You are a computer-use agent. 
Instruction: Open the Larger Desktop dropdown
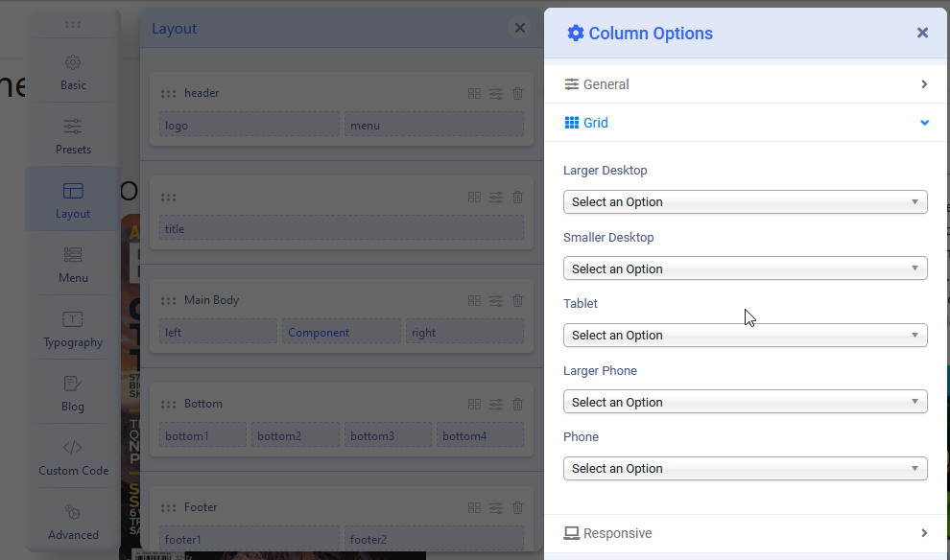[x=745, y=202]
